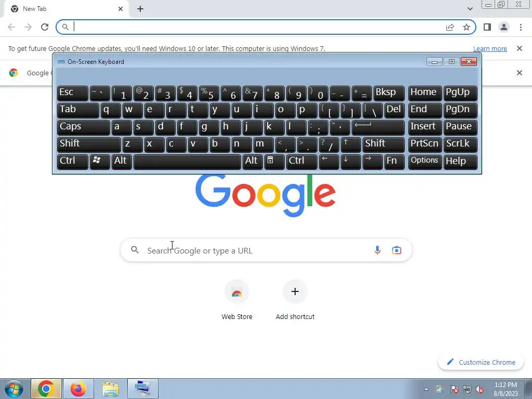Viewport: 532px width, 399px height.
Task: Click the muted volume tray icon
Action: pos(480,390)
